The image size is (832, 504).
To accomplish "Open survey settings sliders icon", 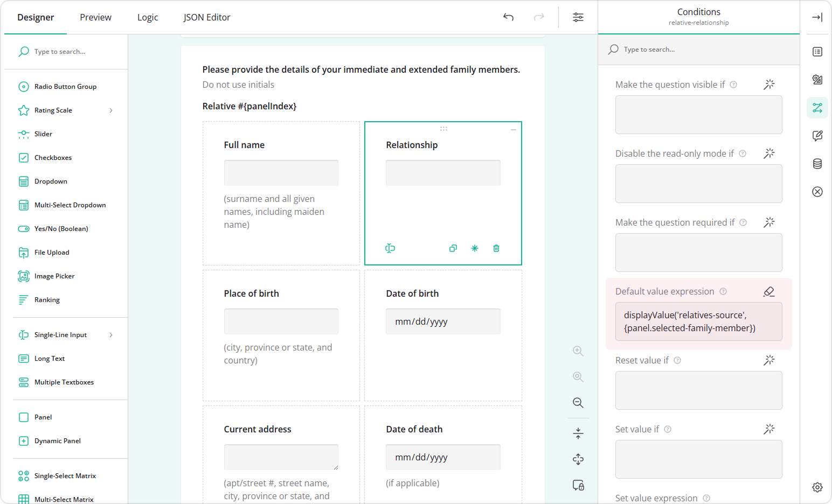I will [x=578, y=17].
